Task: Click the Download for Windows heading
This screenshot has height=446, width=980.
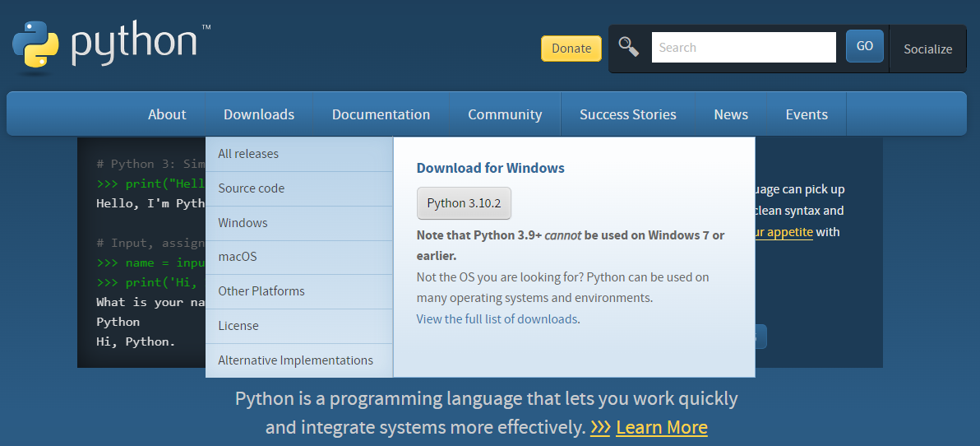Action: 491,168
